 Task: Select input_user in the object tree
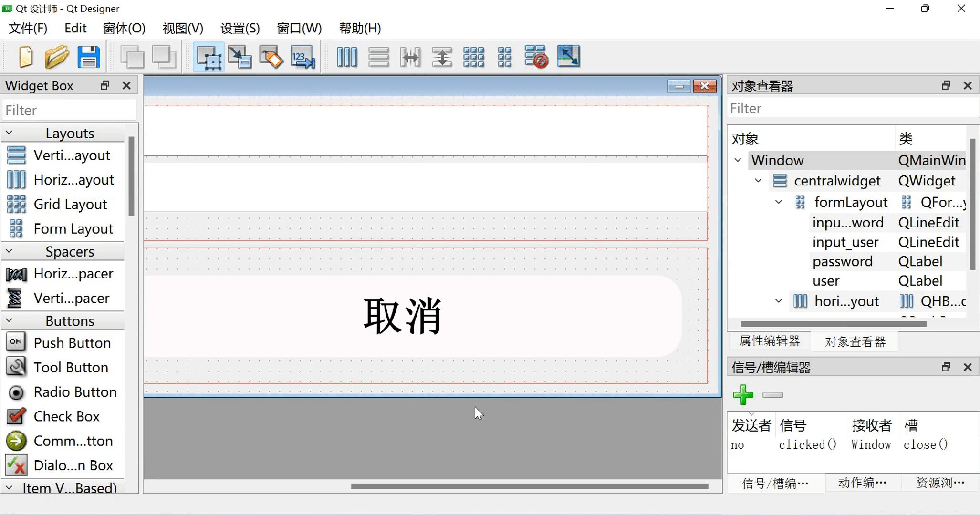coord(845,242)
